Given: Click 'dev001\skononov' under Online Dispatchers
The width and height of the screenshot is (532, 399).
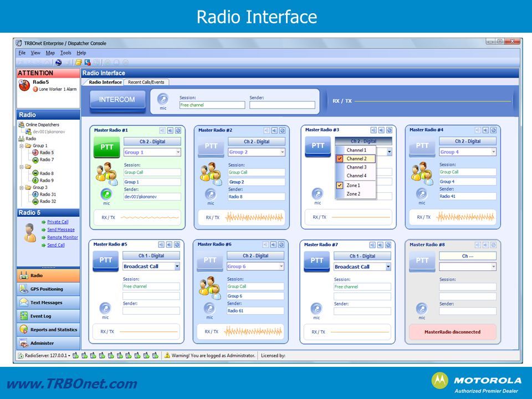Looking at the screenshot, I should pos(49,132).
